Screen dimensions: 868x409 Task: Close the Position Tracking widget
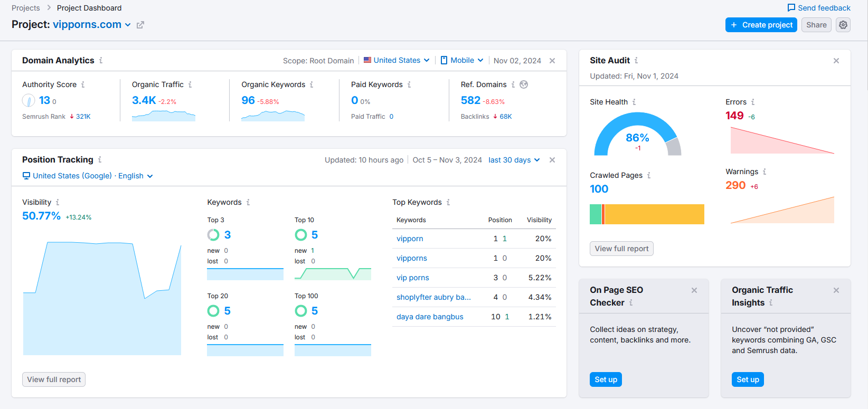click(x=552, y=160)
